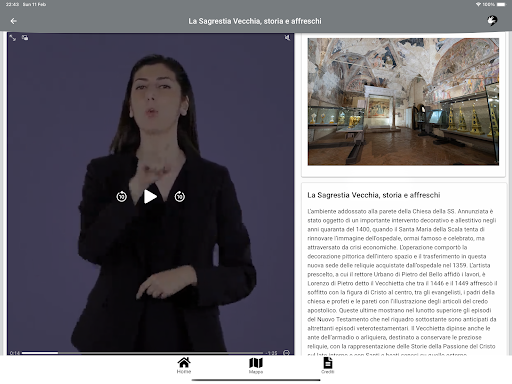This screenshot has height=384, width=512.
Task: Tap the status bar clock
Action: coord(12,4)
